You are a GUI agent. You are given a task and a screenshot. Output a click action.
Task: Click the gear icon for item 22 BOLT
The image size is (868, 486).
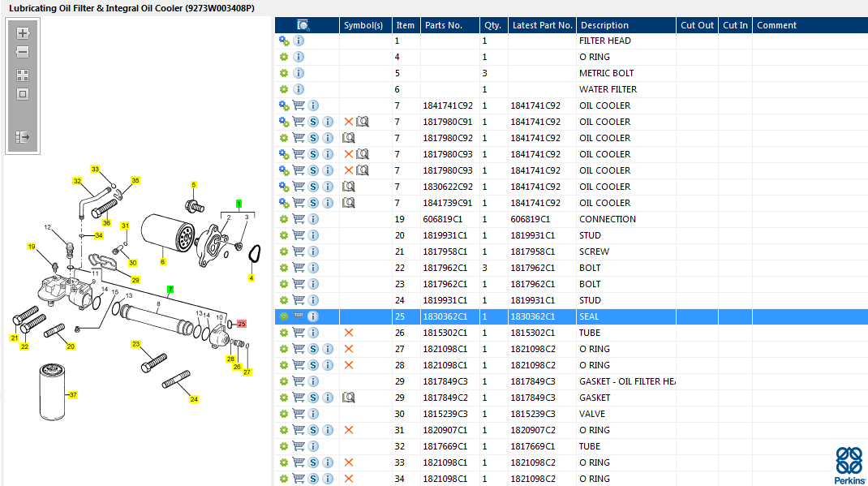[x=284, y=268]
